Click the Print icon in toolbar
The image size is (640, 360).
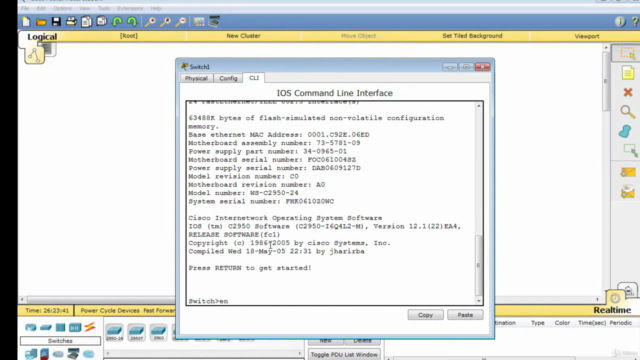click(71, 22)
